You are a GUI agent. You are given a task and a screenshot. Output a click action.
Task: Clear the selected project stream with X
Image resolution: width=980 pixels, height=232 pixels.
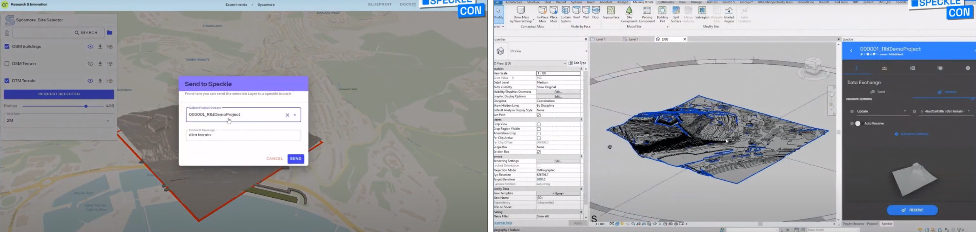(287, 115)
